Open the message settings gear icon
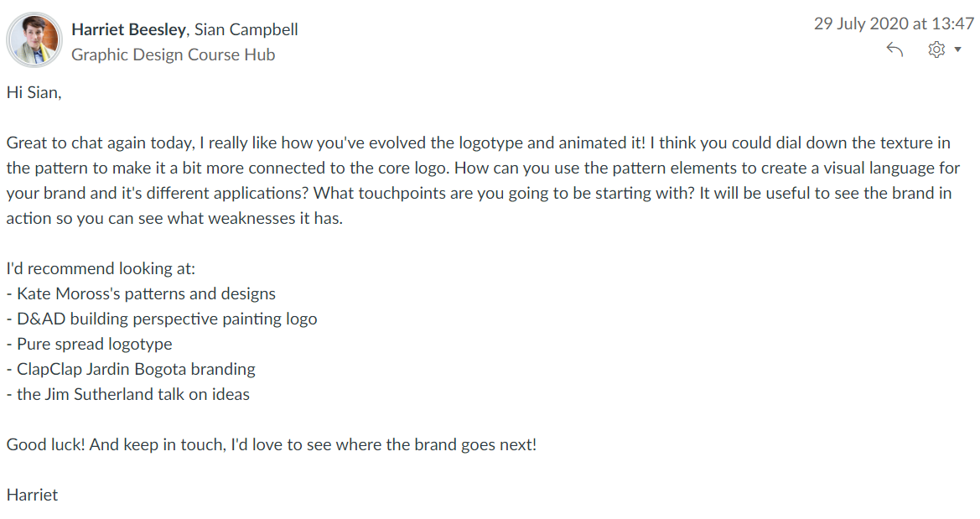 (x=936, y=50)
